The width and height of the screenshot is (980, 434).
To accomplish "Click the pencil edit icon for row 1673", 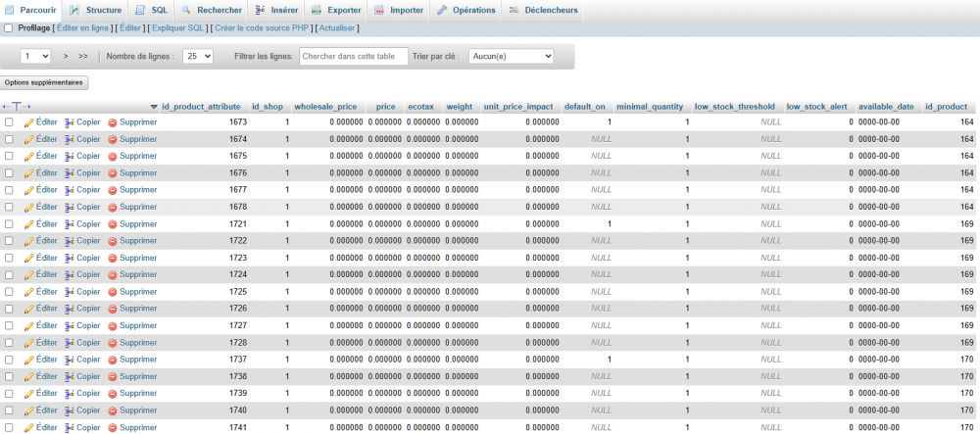I will click(x=28, y=122).
